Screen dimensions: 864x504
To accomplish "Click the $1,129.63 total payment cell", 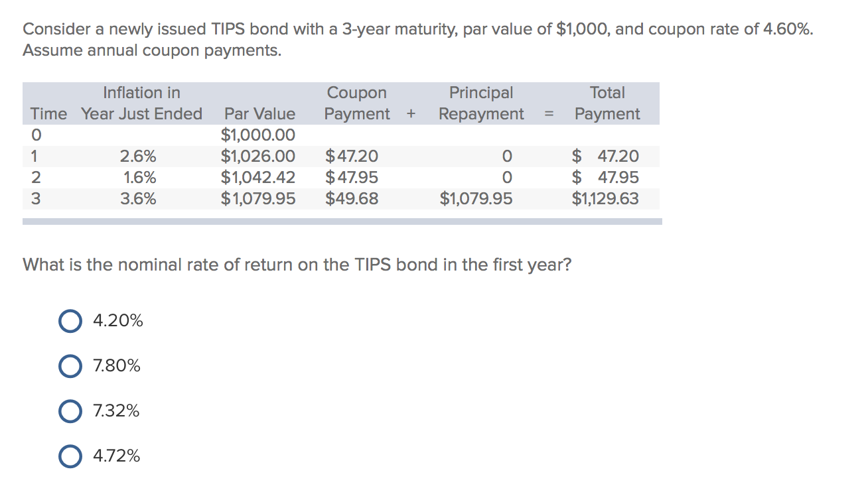I will click(x=605, y=198).
